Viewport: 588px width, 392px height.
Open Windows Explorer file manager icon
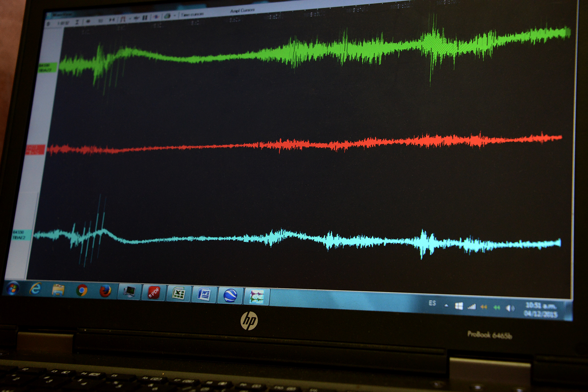58,290
